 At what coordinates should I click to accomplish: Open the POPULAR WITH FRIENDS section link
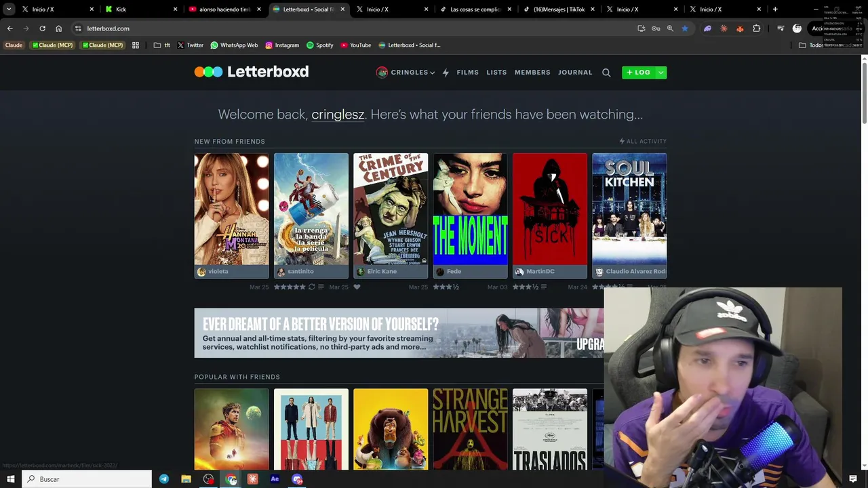point(237,377)
